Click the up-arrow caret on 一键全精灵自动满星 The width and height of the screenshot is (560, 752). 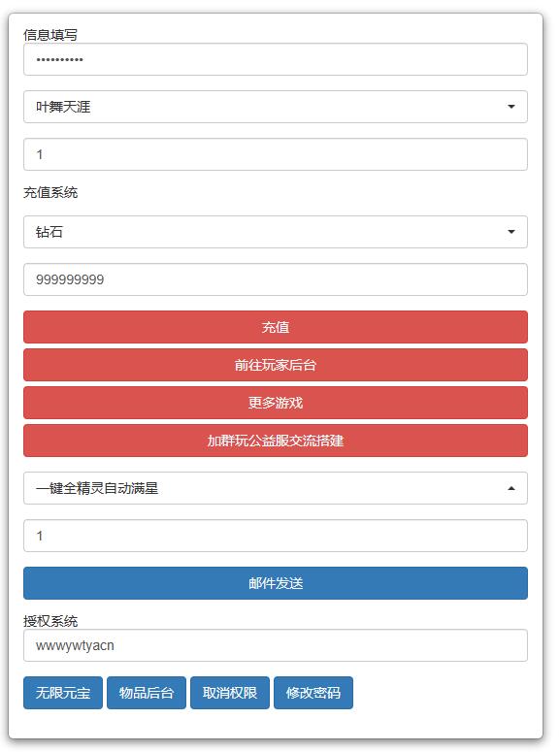511,488
